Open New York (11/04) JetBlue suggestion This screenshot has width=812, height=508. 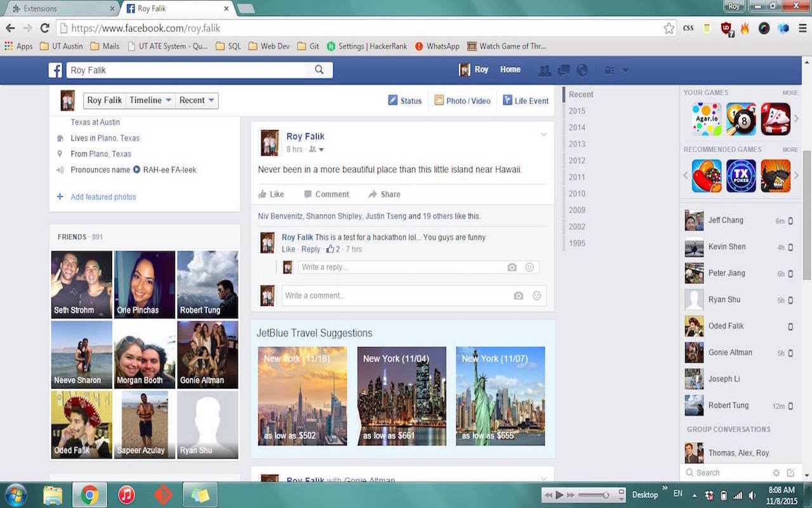(402, 396)
